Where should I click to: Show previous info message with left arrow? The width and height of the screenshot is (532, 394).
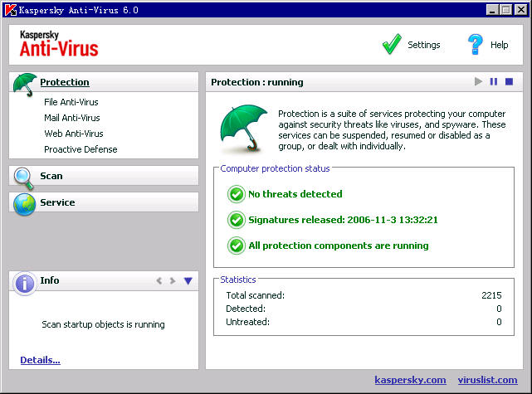click(x=159, y=280)
